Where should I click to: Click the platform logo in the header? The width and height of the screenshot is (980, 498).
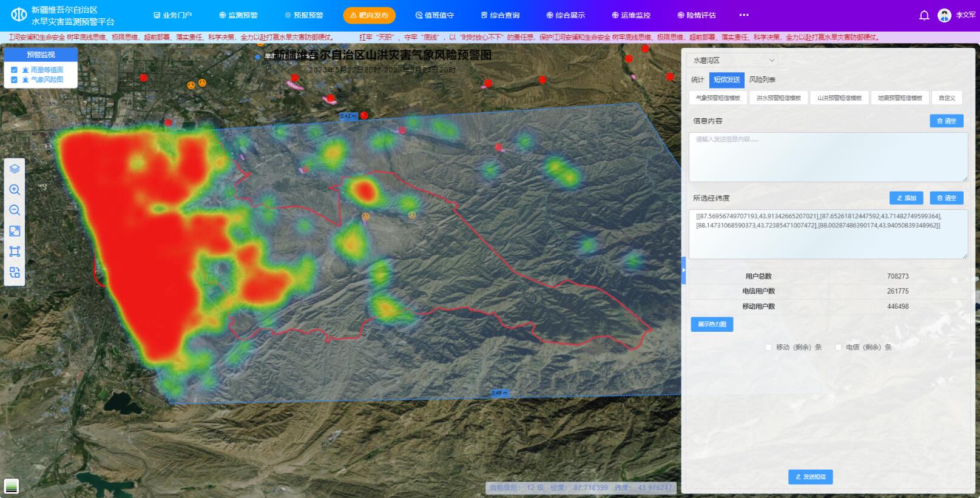tap(19, 15)
